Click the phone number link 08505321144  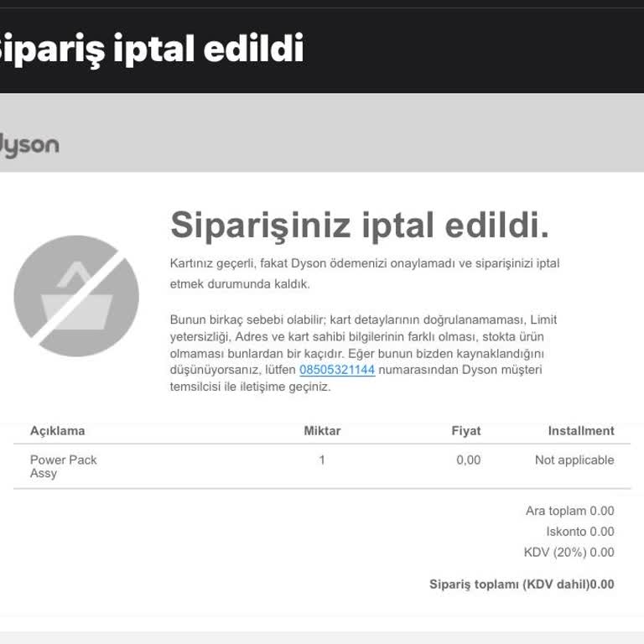pos(337,370)
